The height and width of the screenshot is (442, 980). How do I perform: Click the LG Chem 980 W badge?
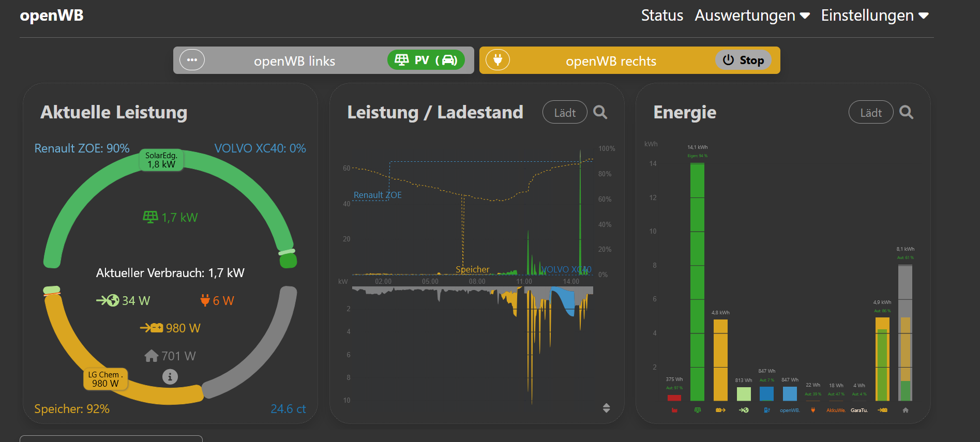pyautogui.click(x=105, y=379)
